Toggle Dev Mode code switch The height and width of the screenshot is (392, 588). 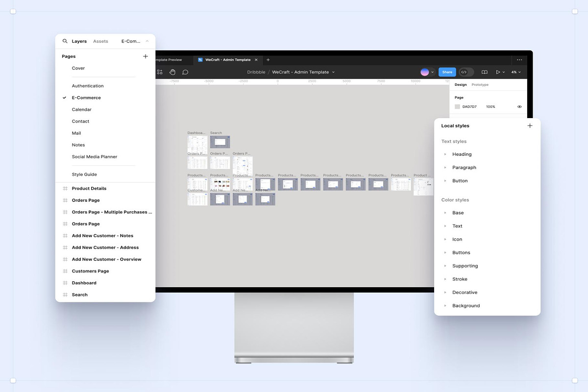point(466,72)
